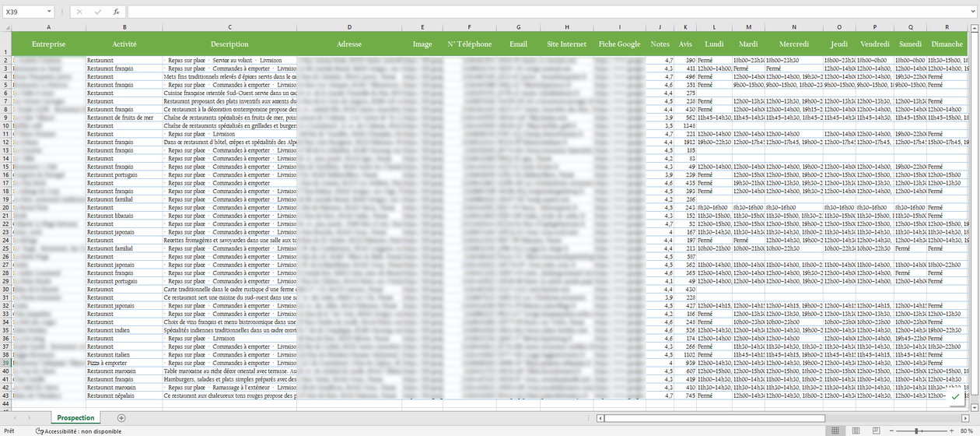
Task: Click the Mercredi header cell
Action: [794, 44]
